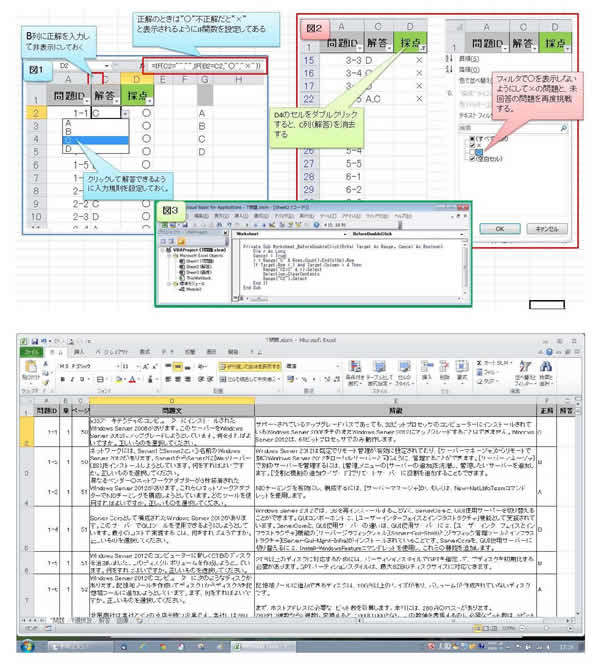Screen dimensions: 600x664
Task: Click the fill color bucket swatch
Action: 119,379
